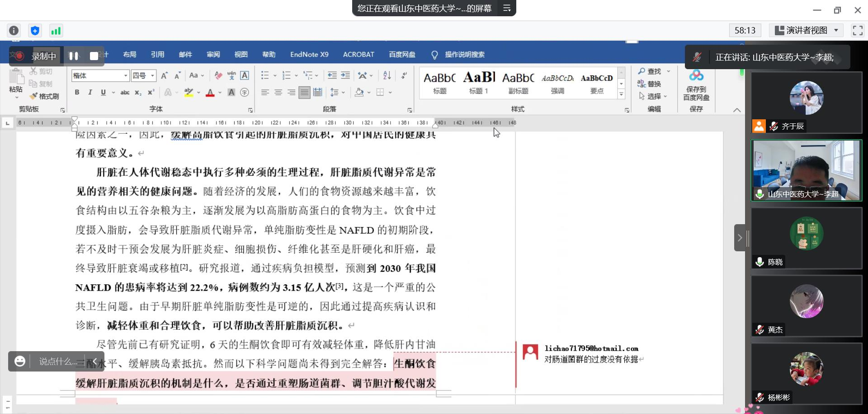The width and height of the screenshot is (868, 414).
Task: Click Distributed alignment icon
Action: coord(318,92)
